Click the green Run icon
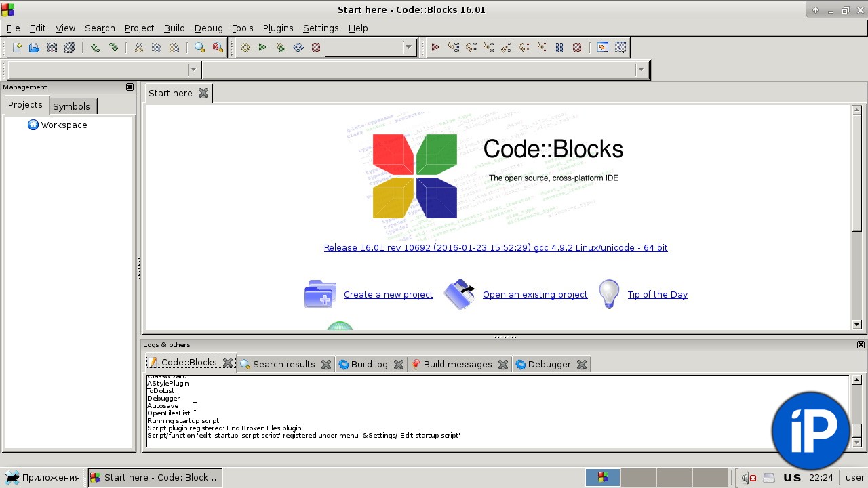 point(262,47)
